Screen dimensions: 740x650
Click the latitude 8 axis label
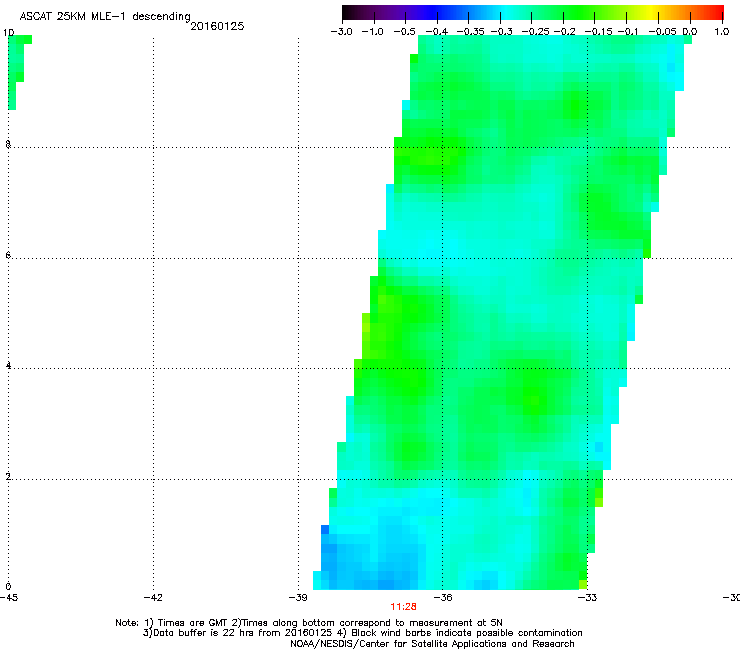[8, 144]
